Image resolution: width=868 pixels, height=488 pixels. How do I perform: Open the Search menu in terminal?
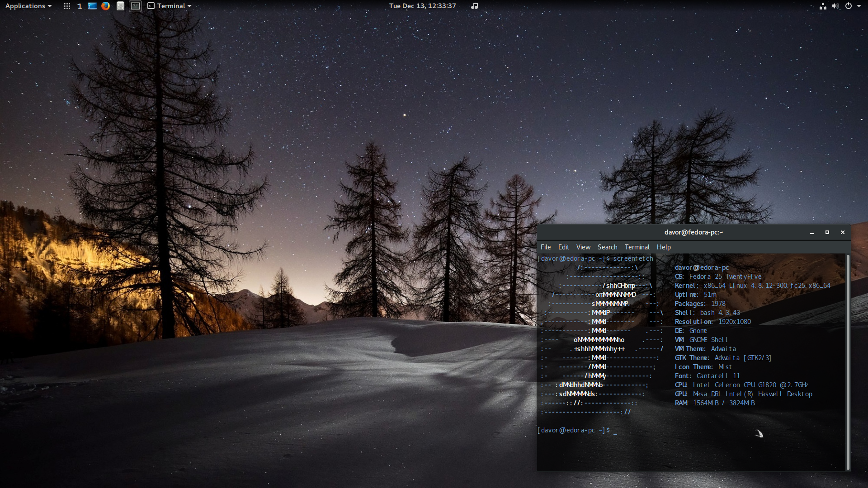click(x=607, y=247)
